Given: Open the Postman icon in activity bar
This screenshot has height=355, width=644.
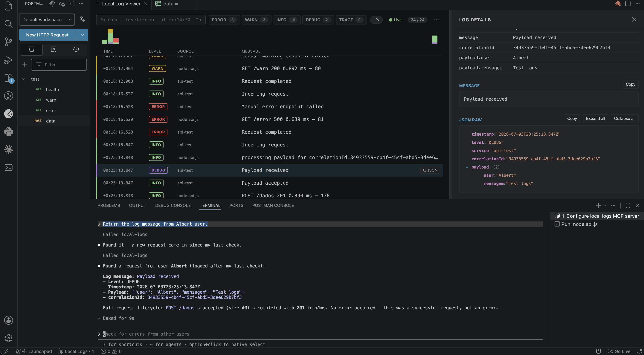Looking at the screenshot, I should [x=8, y=114].
